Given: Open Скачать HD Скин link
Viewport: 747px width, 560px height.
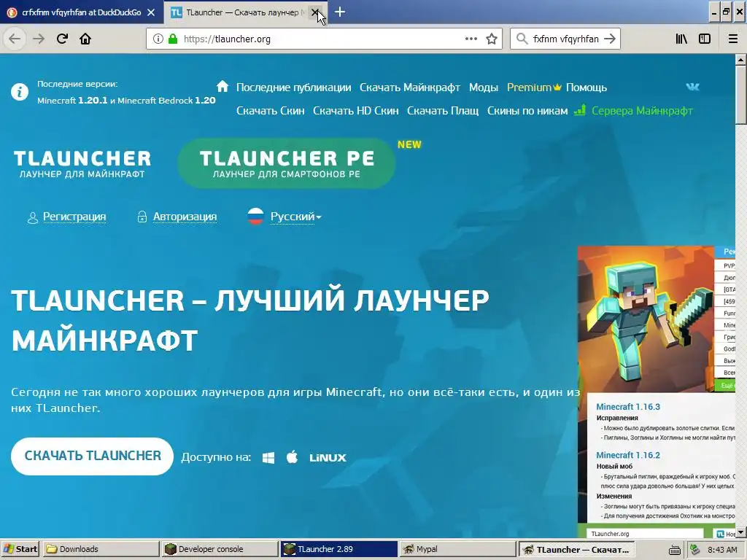Looking at the screenshot, I should pyautogui.click(x=356, y=111).
